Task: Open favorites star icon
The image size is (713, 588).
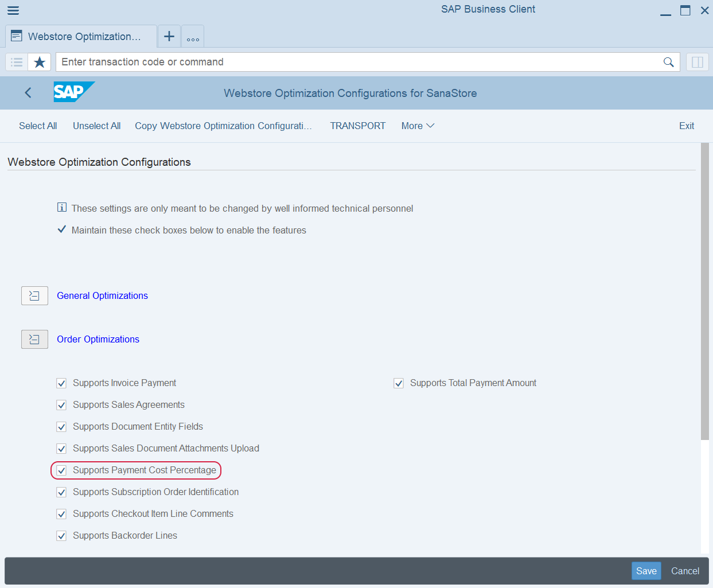Action: click(x=40, y=62)
